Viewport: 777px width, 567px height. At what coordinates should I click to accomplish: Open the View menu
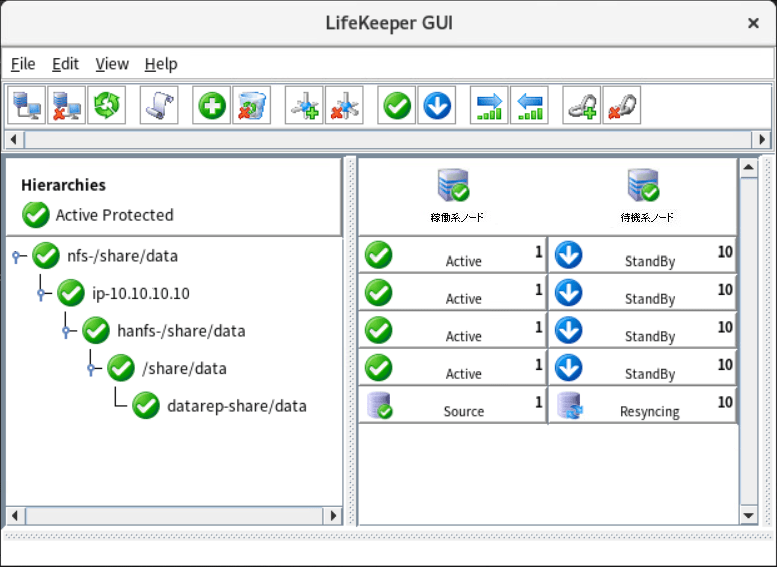pyautogui.click(x=112, y=64)
